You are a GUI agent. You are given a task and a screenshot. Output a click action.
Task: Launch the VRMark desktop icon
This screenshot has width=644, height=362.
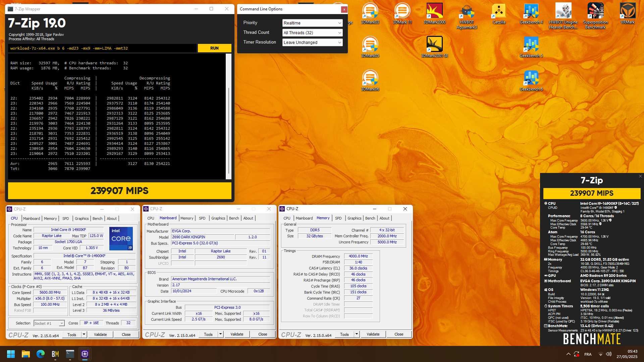click(628, 13)
